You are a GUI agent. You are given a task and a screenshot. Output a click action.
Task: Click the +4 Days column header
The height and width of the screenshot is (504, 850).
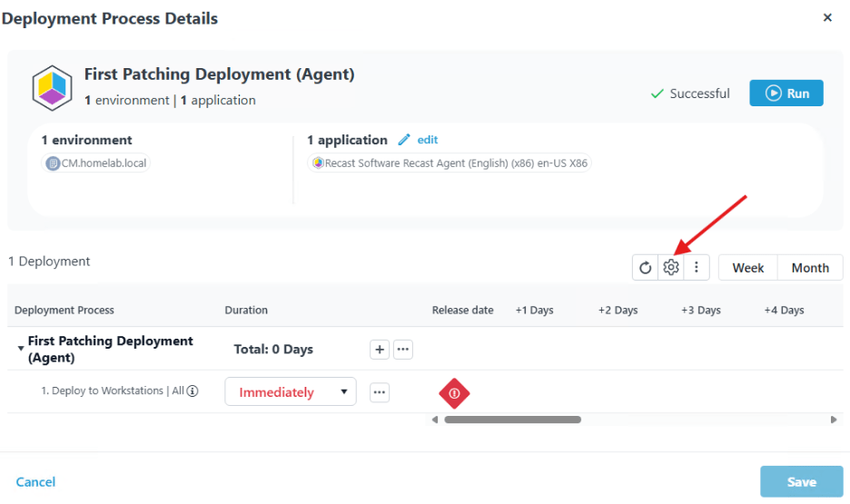(784, 310)
